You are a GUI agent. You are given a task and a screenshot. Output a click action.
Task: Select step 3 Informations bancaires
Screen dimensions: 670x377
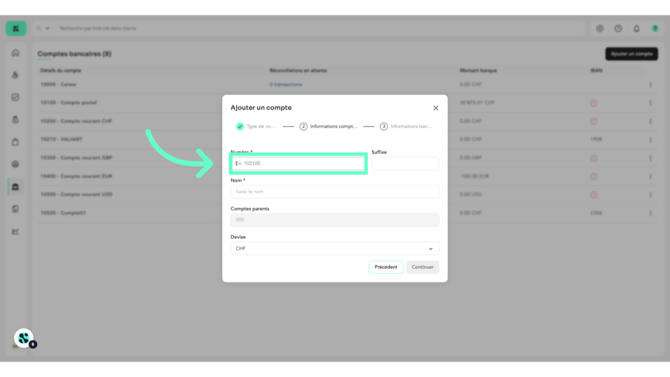(x=406, y=127)
